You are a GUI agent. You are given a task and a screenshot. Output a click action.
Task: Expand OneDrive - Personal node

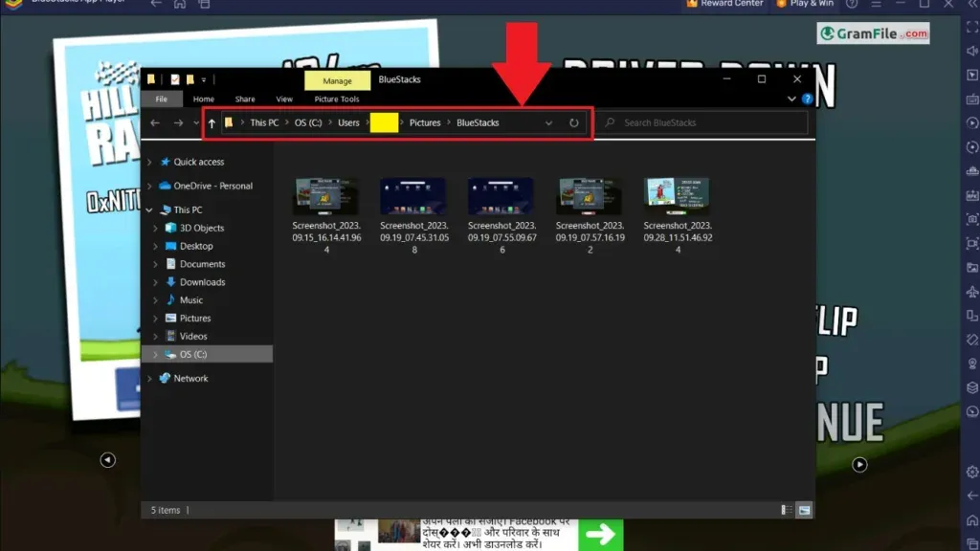[149, 187]
